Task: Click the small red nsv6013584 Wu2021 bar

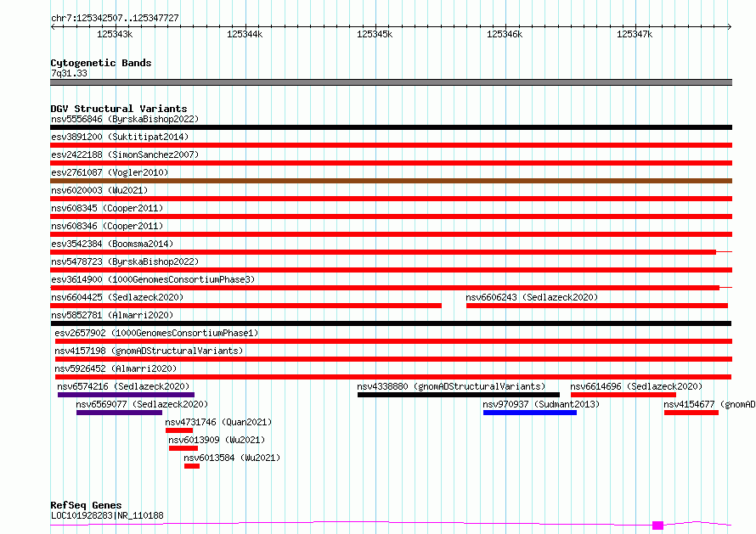Action: tap(191, 466)
